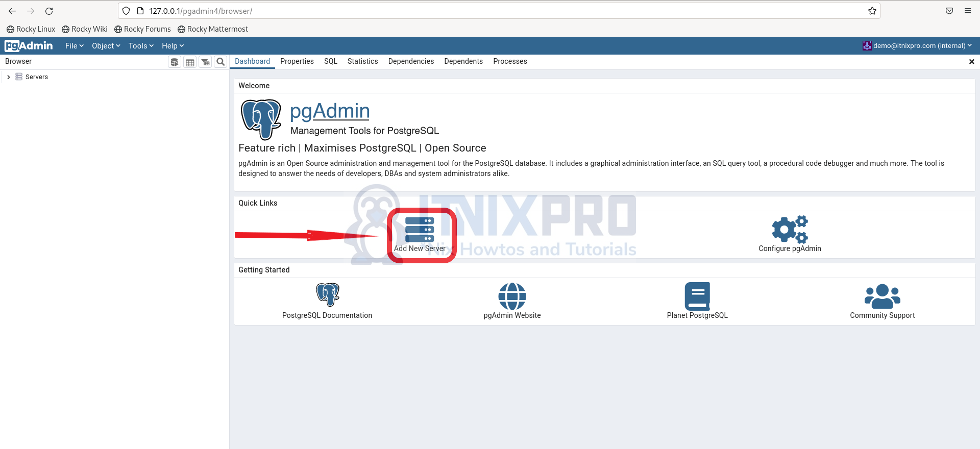
Task: Click the Getting Started heading
Action: pos(264,270)
